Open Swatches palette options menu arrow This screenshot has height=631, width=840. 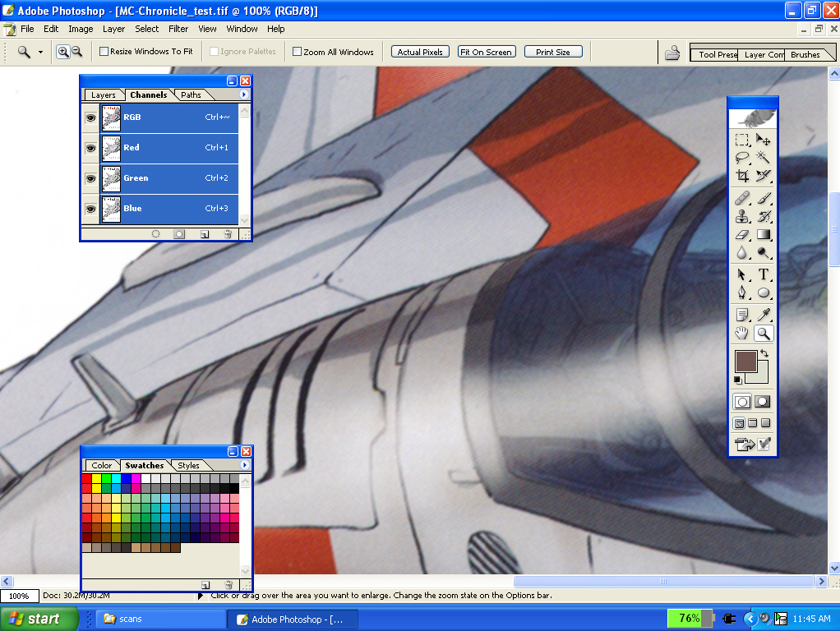coord(244,465)
